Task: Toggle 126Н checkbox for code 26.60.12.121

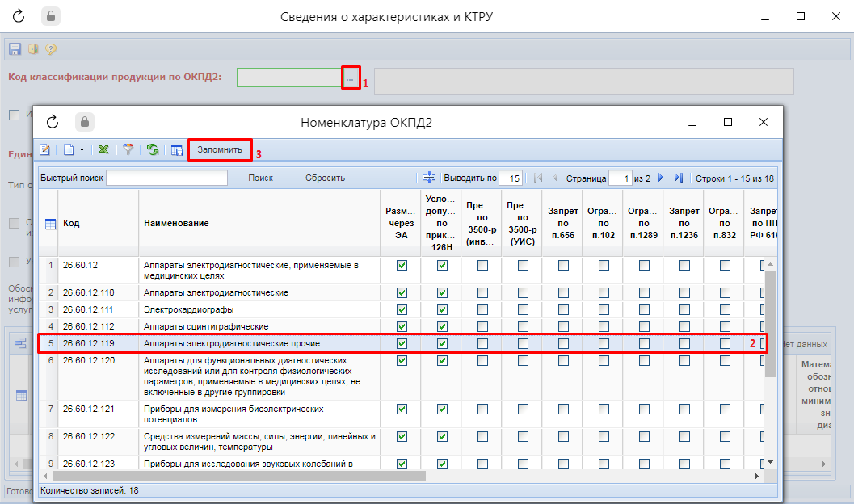Action: click(x=442, y=409)
